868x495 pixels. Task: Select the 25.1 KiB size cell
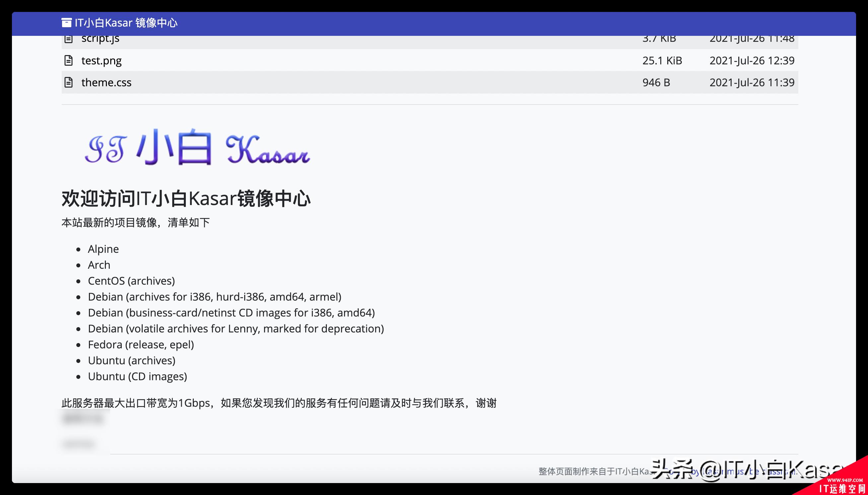662,60
